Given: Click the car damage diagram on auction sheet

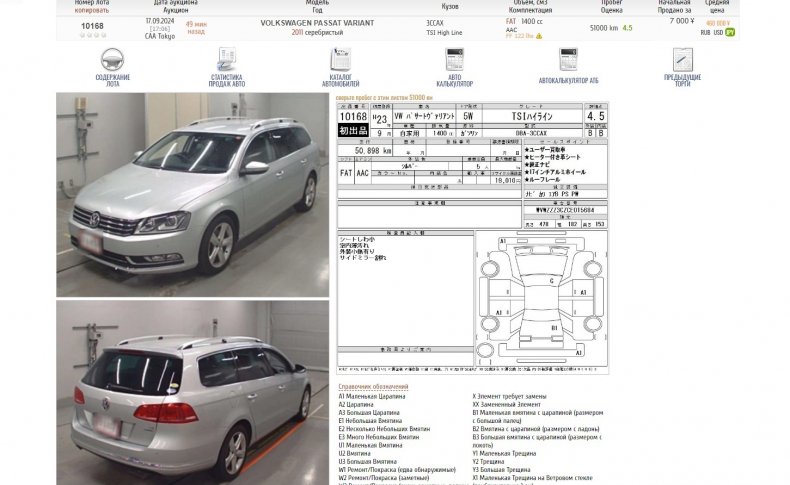Looking at the screenshot, I should pos(542,298).
